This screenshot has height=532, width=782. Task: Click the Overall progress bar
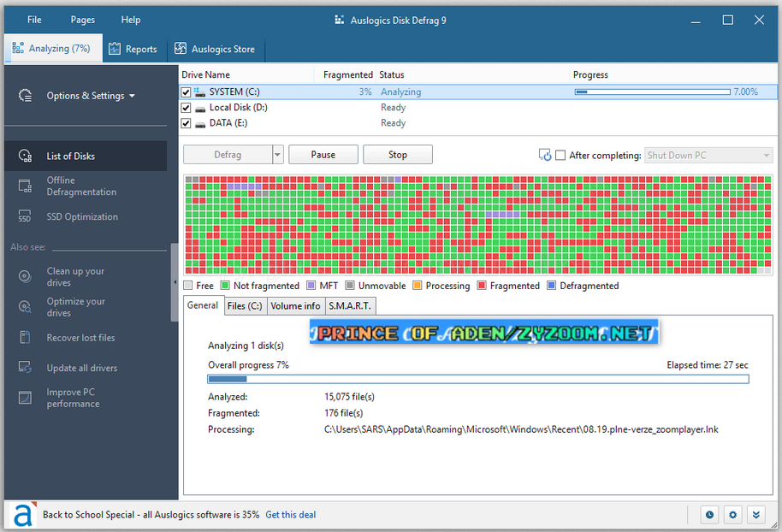click(x=478, y=380)
